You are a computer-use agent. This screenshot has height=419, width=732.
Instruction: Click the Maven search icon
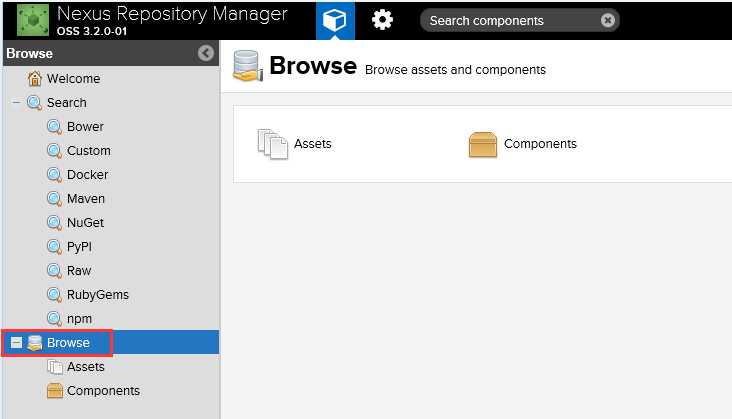(55, 199)
